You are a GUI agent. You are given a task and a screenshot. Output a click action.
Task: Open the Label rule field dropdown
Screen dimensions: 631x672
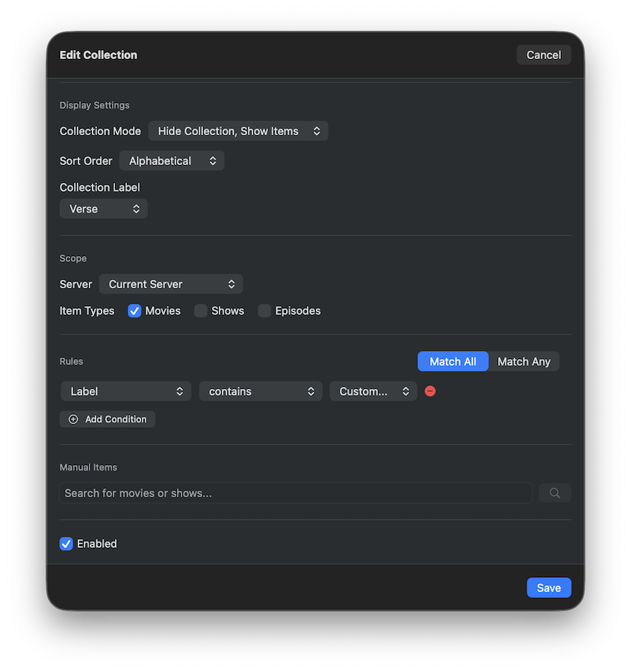tap(126, 391)
